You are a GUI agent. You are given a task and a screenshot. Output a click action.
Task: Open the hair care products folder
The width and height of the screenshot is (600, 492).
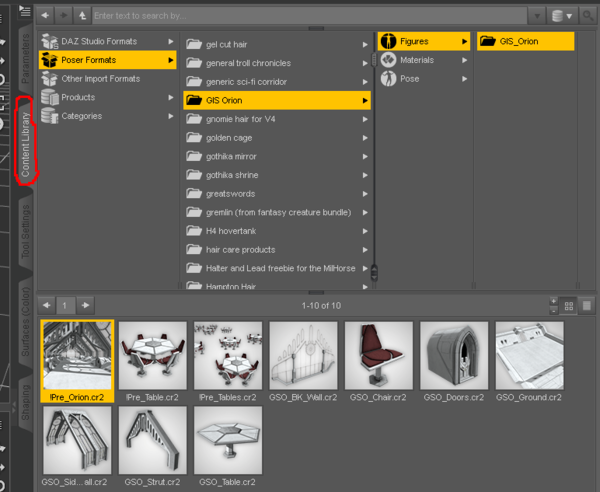coord(277,249)
